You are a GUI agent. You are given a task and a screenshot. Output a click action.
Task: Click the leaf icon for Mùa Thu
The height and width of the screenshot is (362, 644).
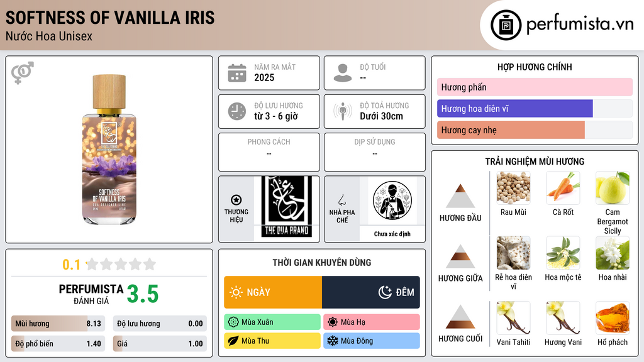[233, 341]
